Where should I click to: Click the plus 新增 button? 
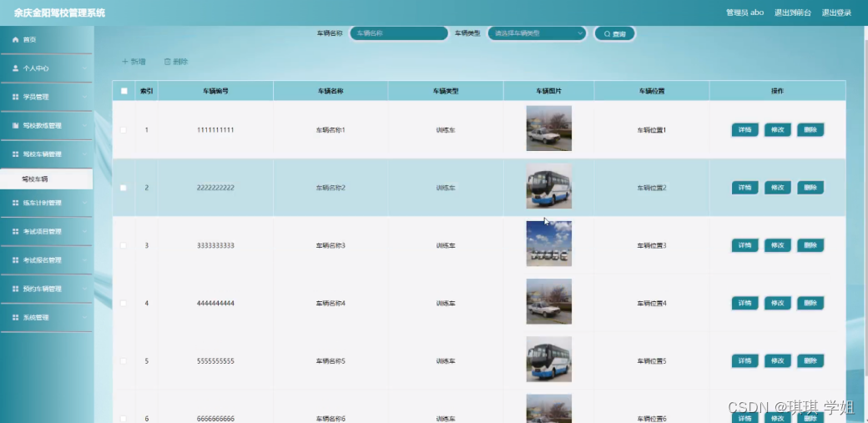point(134,62)
